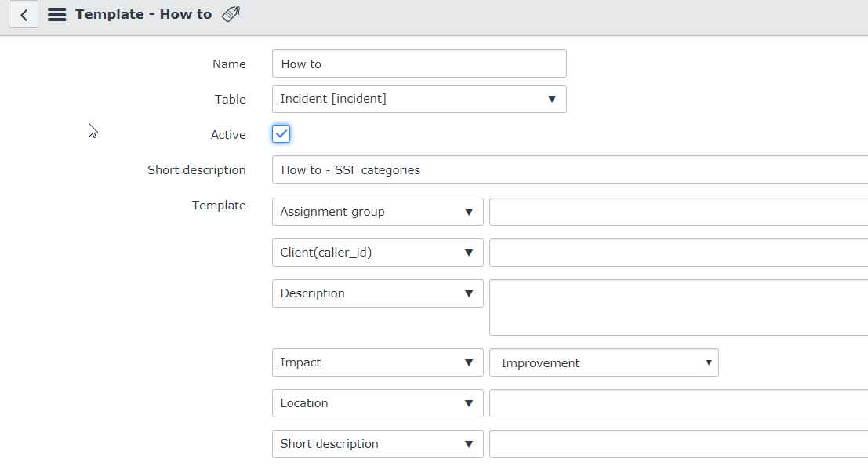Change the Improvement value dropdown
This screenshot has width=868, height=466.
(604, 362)
